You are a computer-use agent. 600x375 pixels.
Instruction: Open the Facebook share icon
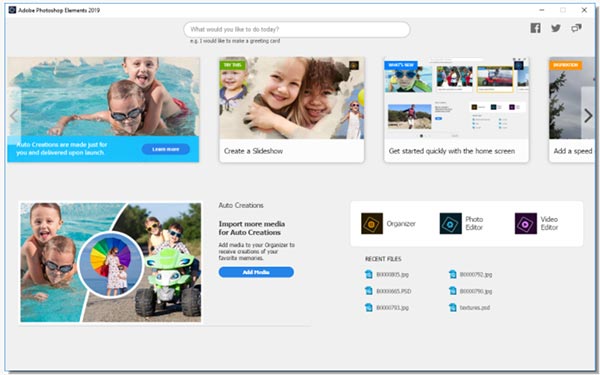coord(535,28)
